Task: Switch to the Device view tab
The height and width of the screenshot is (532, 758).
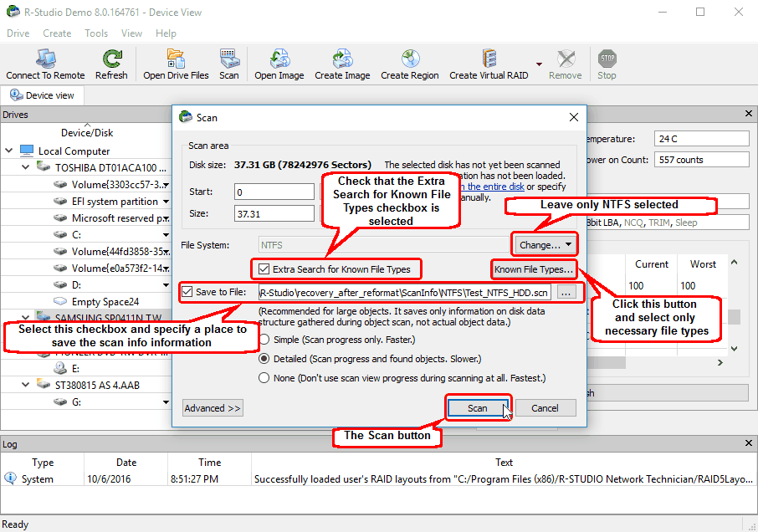Action: pyautogui.click(x=43, y=95)
